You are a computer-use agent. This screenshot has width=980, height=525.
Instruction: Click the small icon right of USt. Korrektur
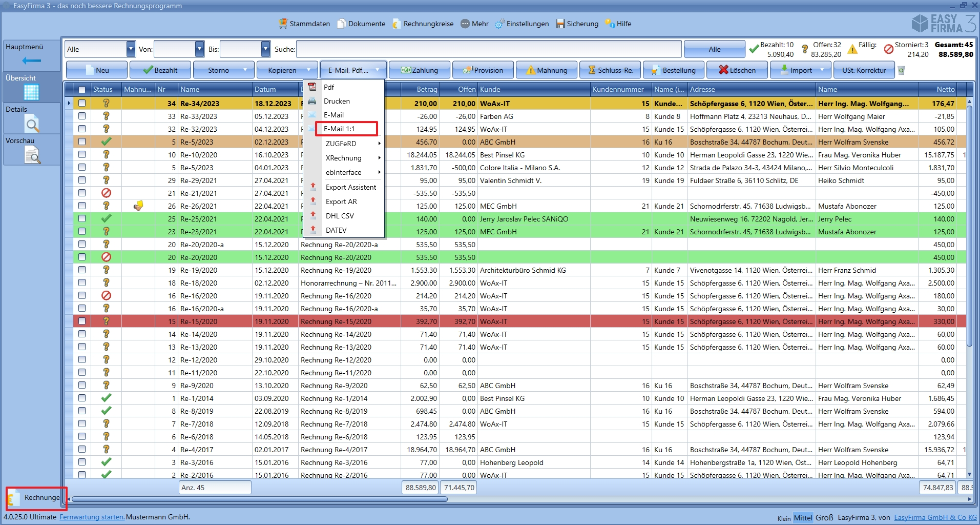pyautogui.click(x=902, y=70)
